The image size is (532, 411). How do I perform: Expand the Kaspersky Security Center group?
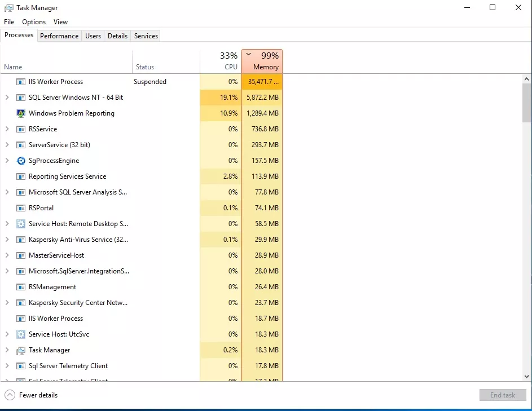pos(7,303)
